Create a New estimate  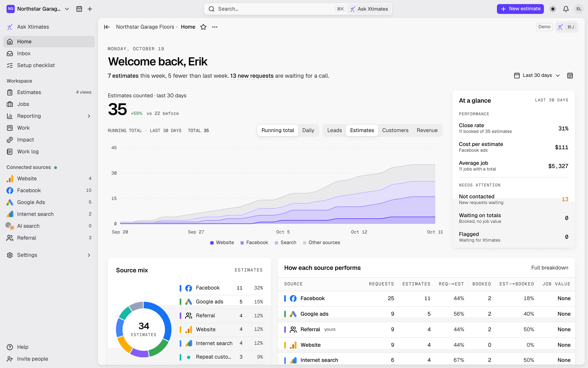tap(520, 9)
